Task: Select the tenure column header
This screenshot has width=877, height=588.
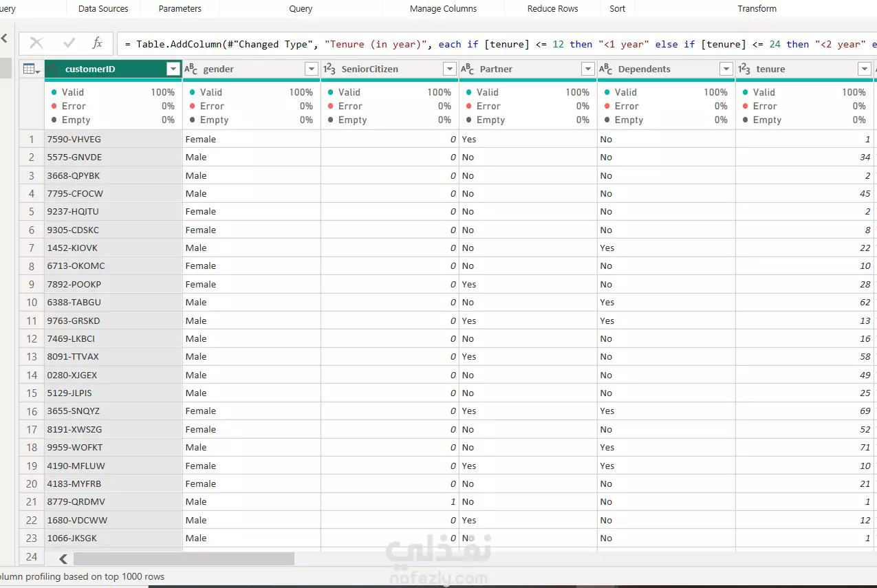Action: click(805, 69)
